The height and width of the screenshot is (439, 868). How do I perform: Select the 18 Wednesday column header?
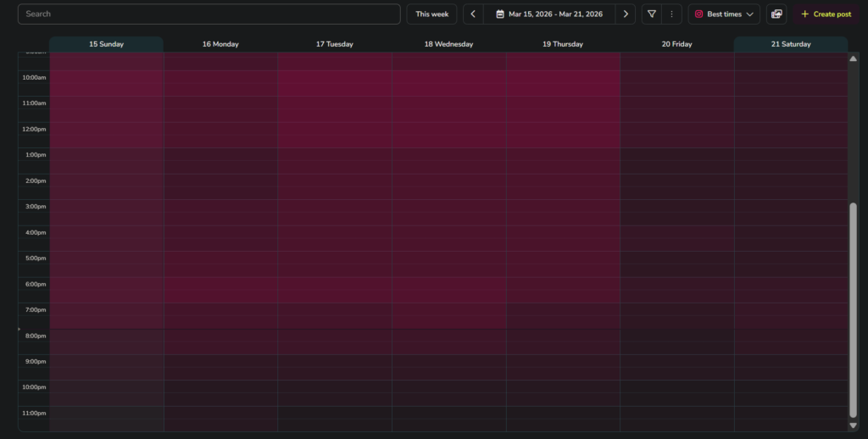448,44
